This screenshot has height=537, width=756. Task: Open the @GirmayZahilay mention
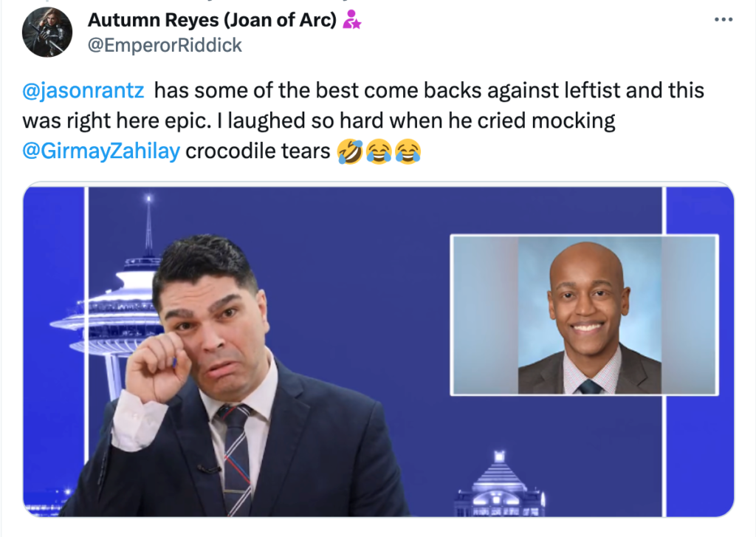click(101, 151)
